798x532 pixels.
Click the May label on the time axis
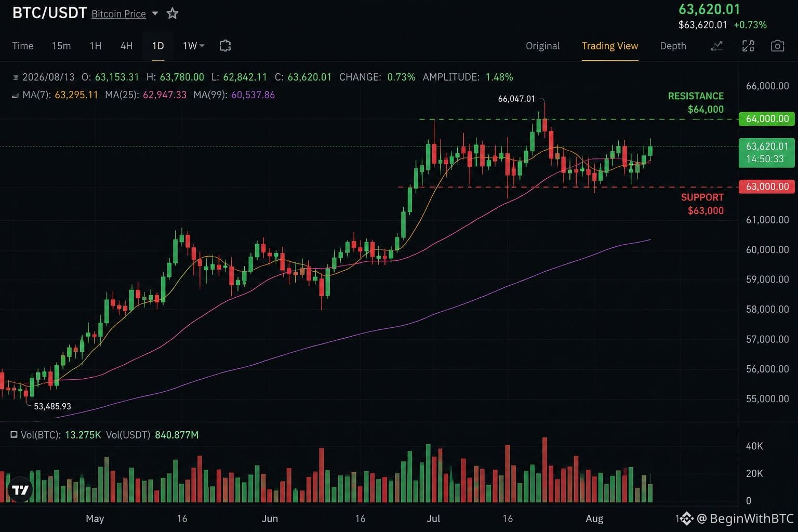click(x=95, y=518)
